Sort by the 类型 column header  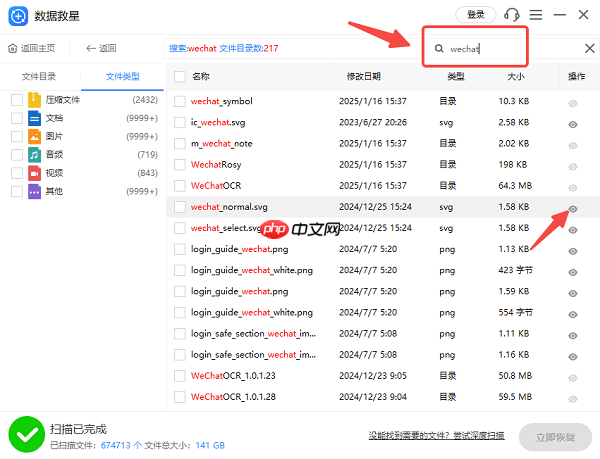456,76
